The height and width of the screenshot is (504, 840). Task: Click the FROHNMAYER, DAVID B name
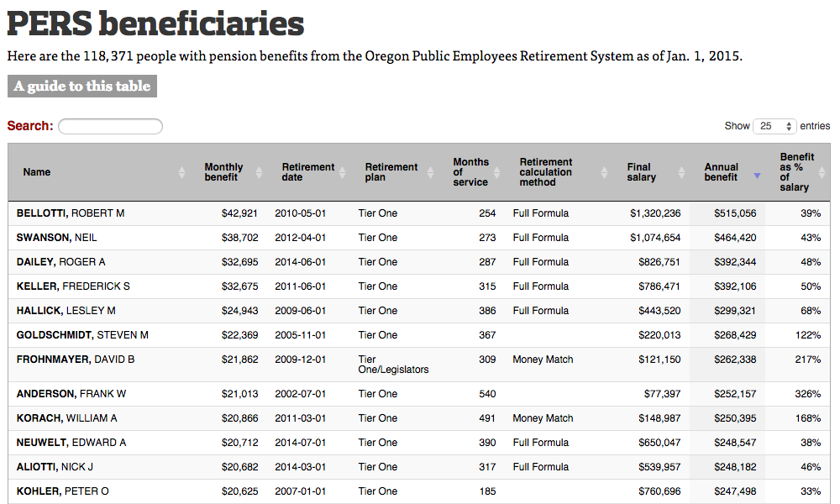click(x=76, y=360)
